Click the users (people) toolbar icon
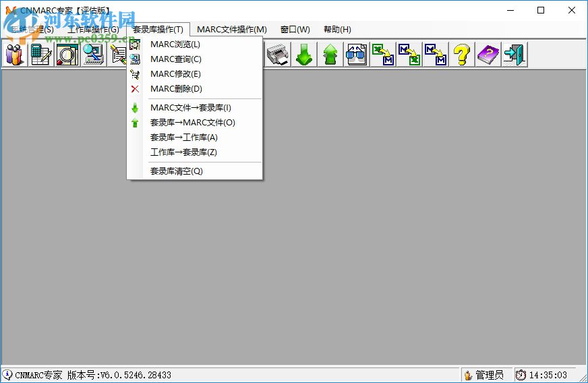Screen dimensions: 588x383 pos(15,55)
